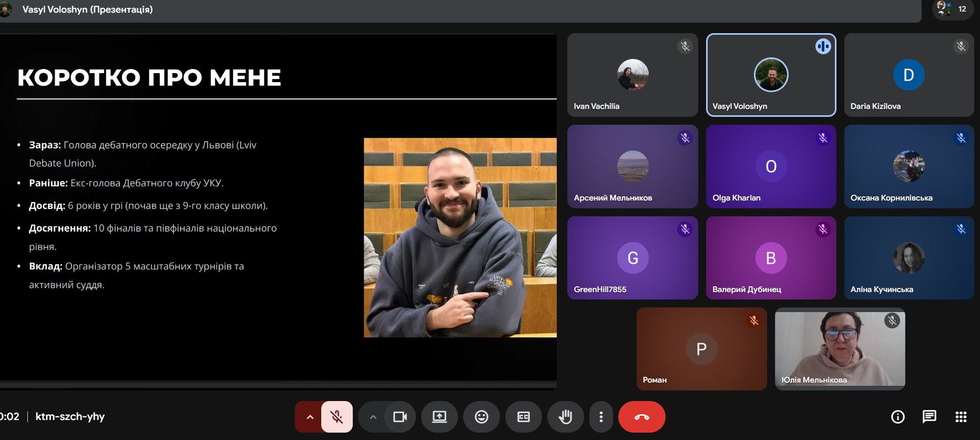Viewport: 980px width, 440px height.
Task: Click the presenter photo on the slide
Action: coord(460,237)
